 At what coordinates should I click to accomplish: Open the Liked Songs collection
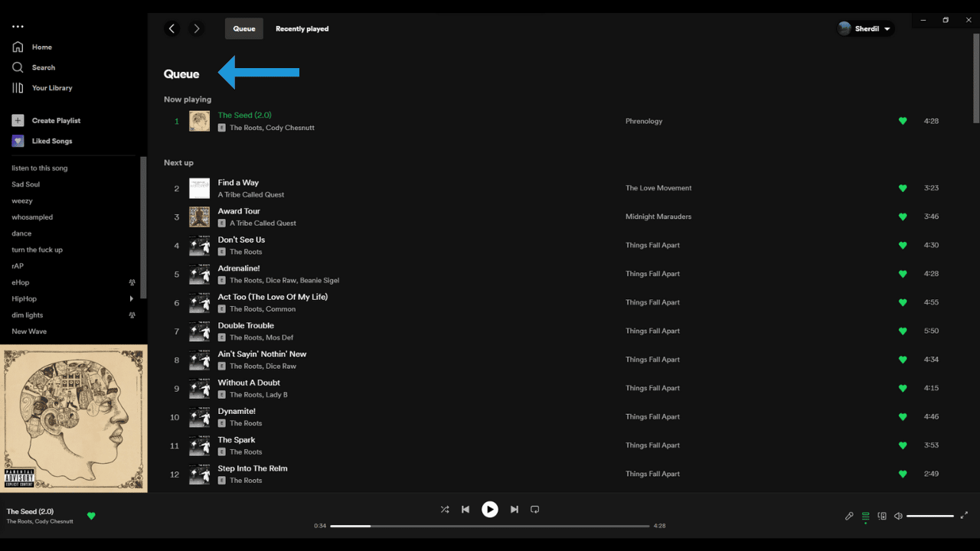(x=42, y=141)
